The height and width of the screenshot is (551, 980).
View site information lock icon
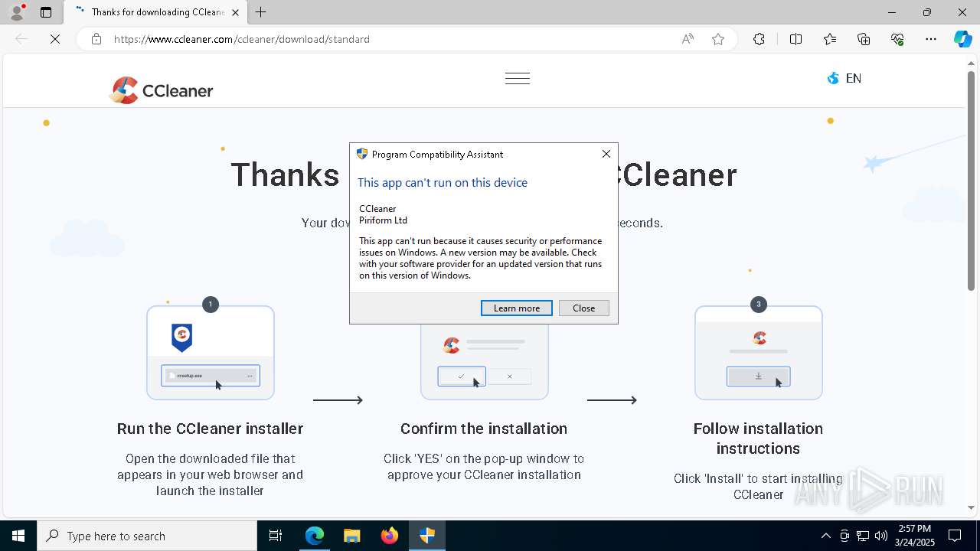coord(96,39)
